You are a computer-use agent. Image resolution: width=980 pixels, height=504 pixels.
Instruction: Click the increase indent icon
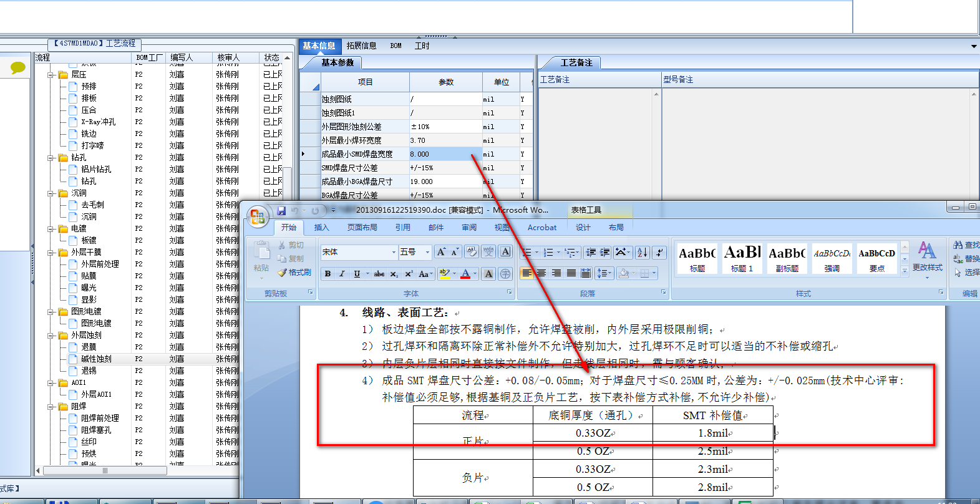604,252
